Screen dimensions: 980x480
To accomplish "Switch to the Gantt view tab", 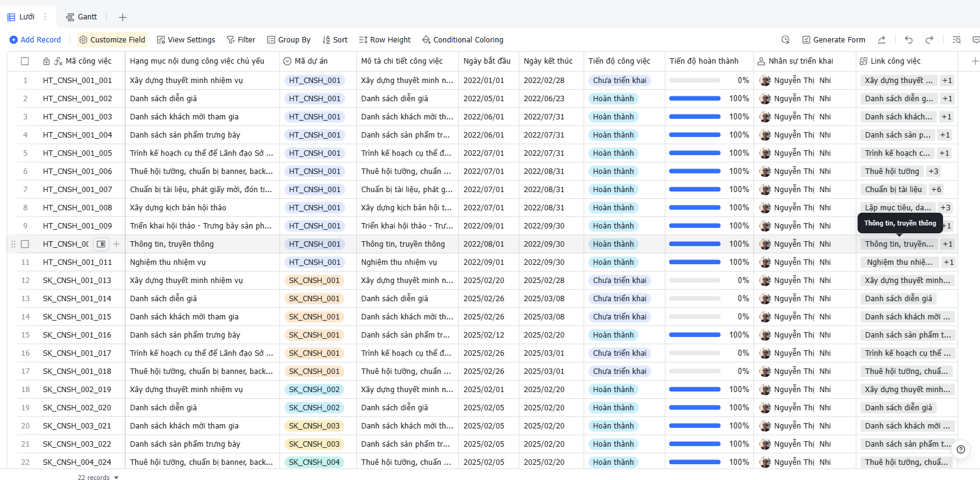I will pyautogui.click(x=81, y=17).
